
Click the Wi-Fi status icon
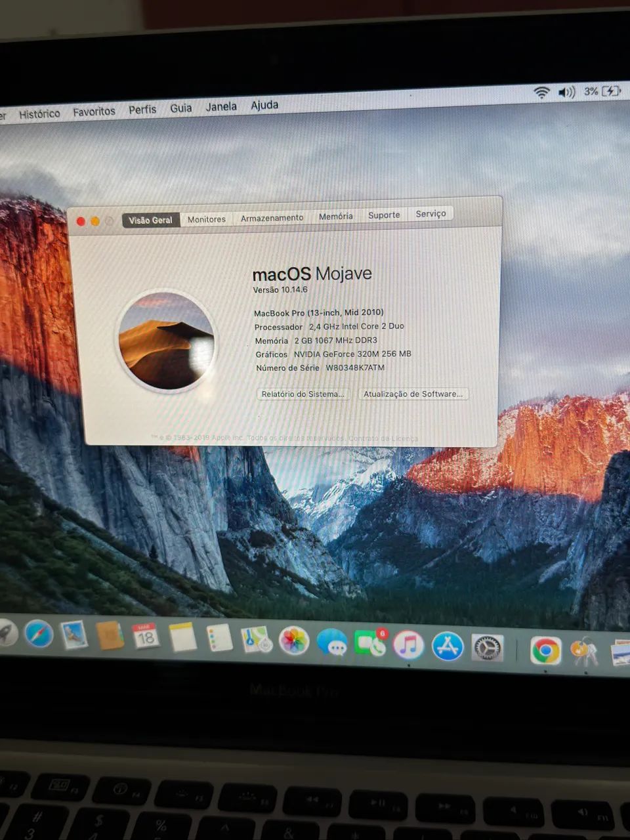click(x=541, y=93)
